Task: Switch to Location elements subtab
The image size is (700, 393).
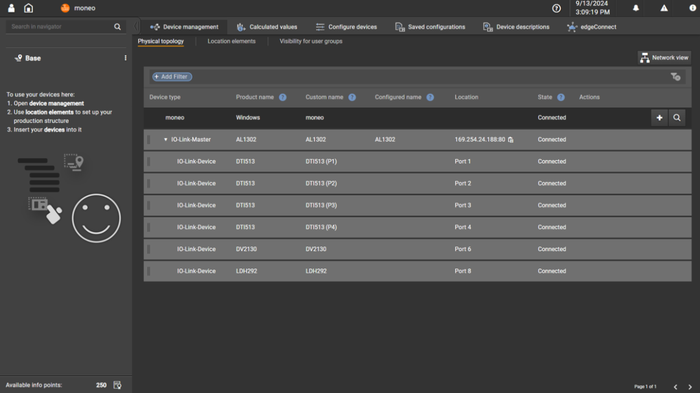Action: click(231, 41)
